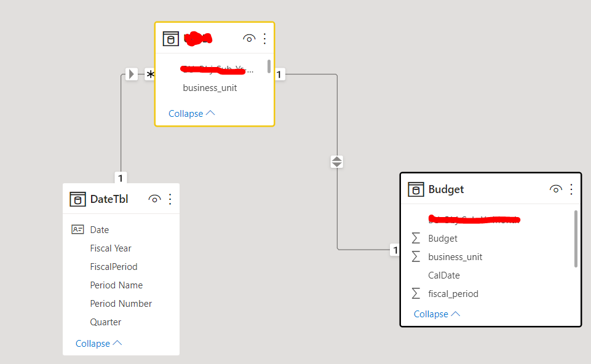Collapse the yellow-outlined table card
Image resolution: width=591 pixels, height=364 pixels.
coord(191,113)
